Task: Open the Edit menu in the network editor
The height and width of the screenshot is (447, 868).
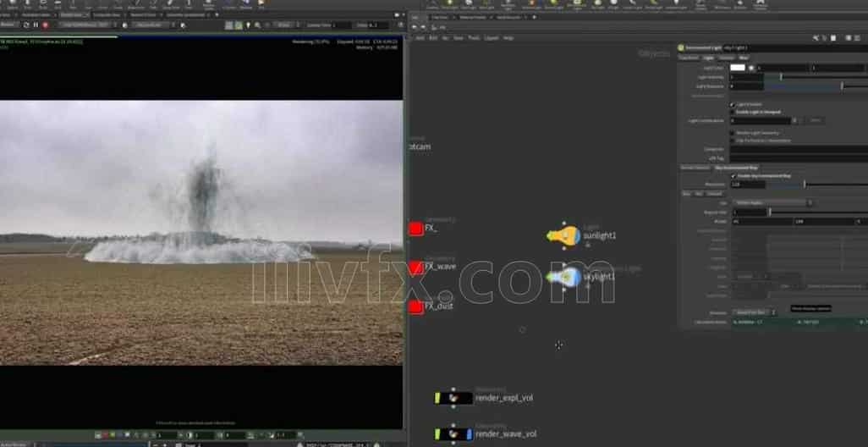Action: point(433,37)
